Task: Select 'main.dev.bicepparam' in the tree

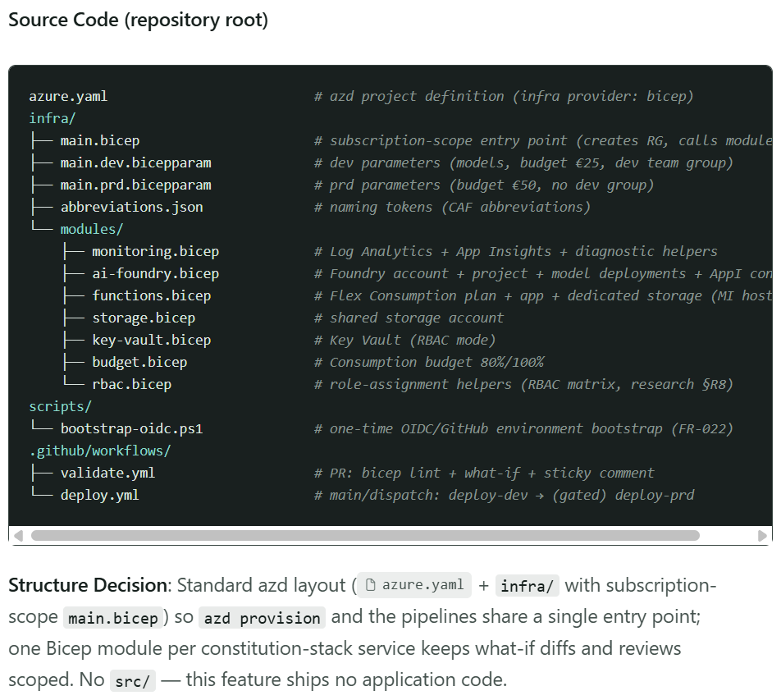Action: pyautogui.click(x=136, y=163)
